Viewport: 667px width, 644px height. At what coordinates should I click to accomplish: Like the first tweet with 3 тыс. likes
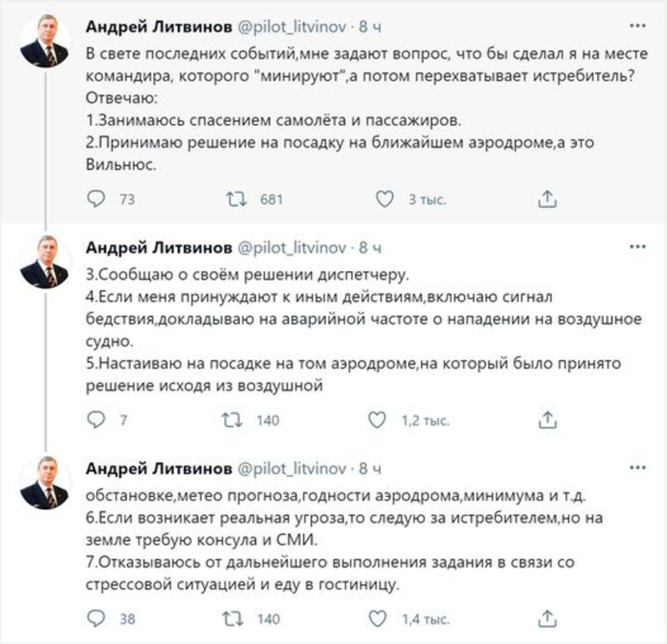click(x=385, y=199)
